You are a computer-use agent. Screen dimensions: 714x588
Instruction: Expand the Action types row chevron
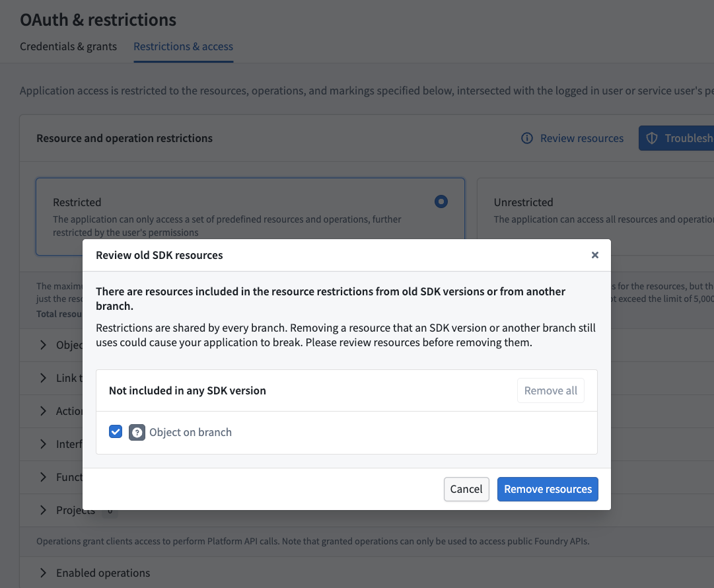pos(43,411)
